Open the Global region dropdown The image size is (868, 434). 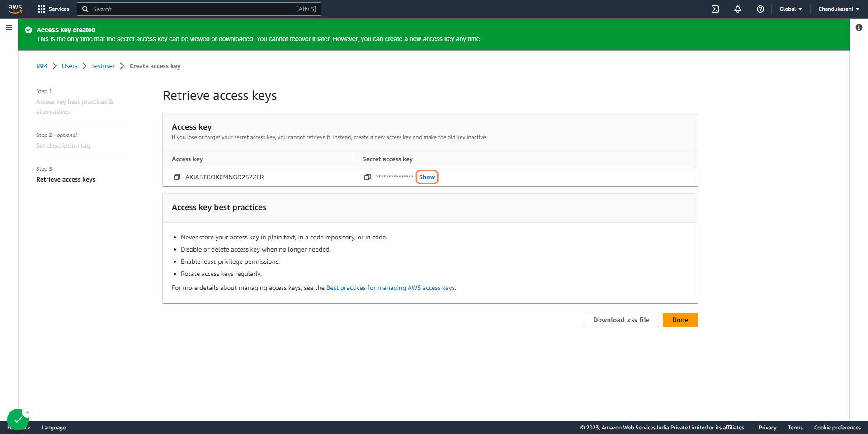(791, 9)
